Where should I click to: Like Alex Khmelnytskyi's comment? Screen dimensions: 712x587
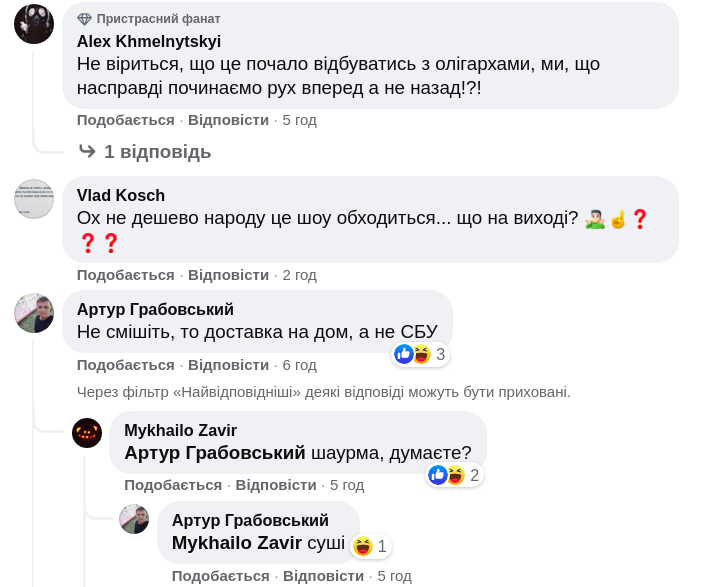pyautogui.click(x=126, y=120)
